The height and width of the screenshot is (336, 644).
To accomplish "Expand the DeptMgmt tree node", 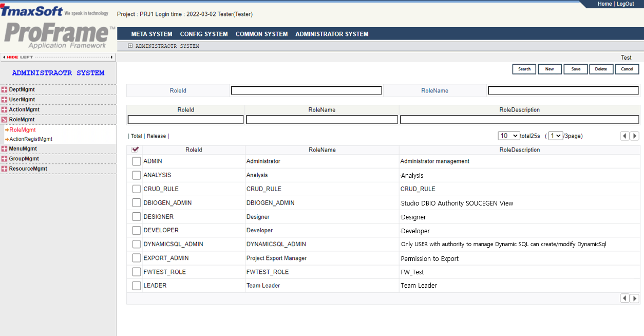I will point(4,90).
